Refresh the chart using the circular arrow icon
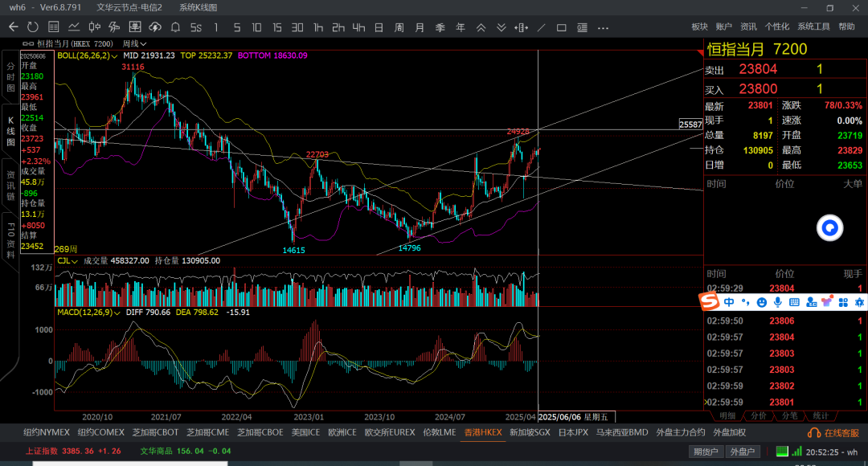 pos(33,27)
